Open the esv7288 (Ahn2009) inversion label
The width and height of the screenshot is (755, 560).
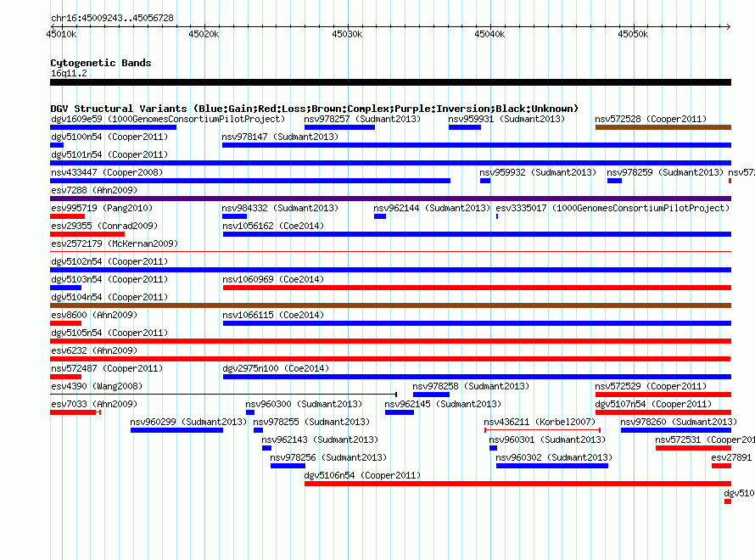tap(94, 190)
